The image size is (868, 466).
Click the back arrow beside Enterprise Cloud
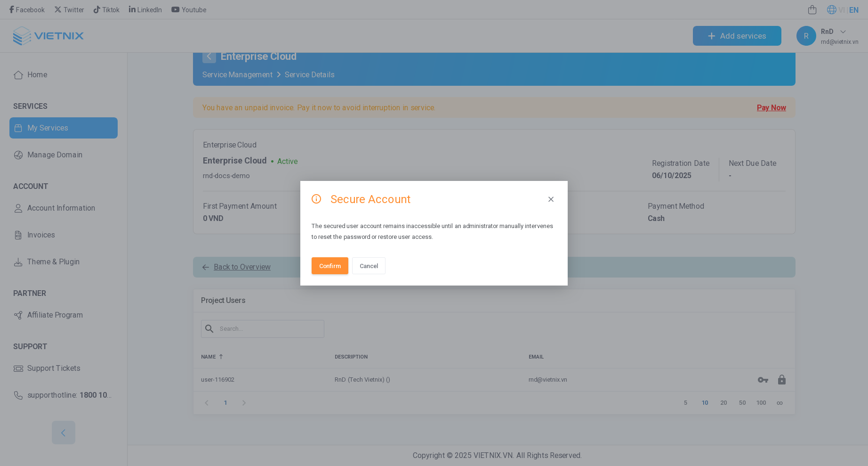click(209, 57)
